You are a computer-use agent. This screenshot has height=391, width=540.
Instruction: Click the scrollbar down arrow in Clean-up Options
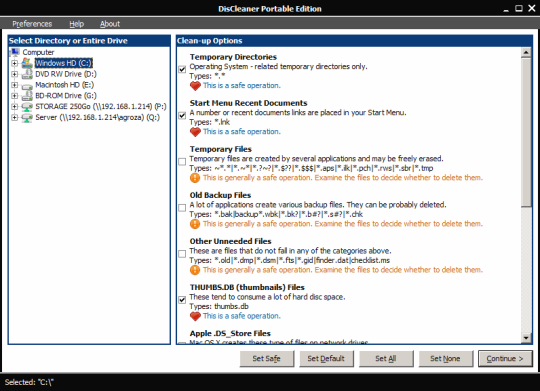[x=526, y=338]
